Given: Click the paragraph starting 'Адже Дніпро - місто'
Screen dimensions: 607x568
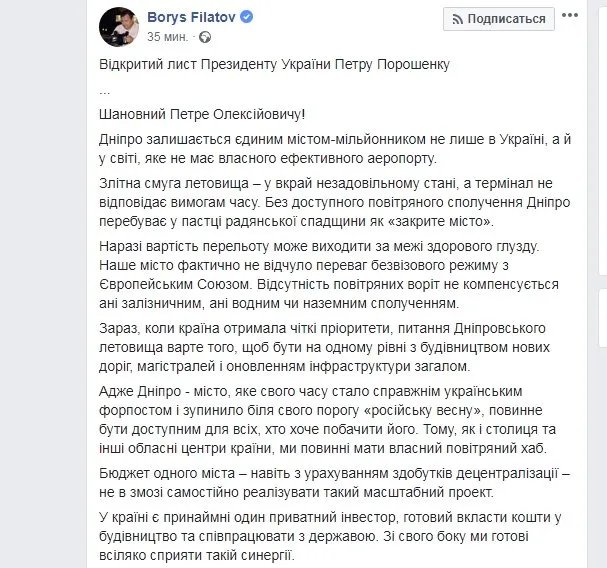Looking at the screenshot, I should tap(320, 421).
